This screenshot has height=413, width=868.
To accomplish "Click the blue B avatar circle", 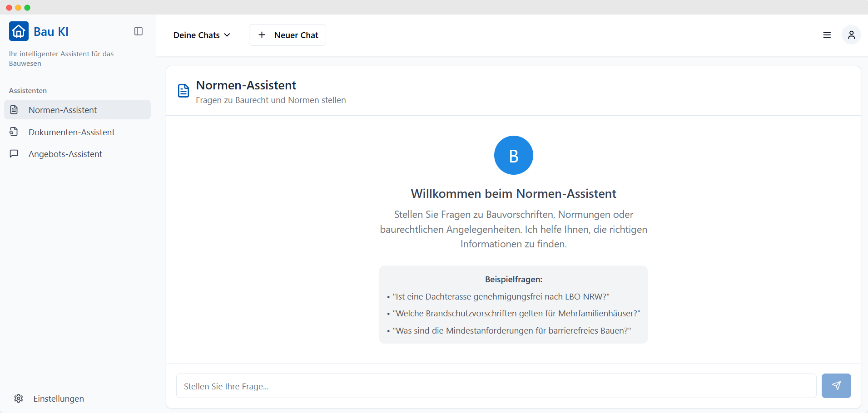I will [513, 155].
